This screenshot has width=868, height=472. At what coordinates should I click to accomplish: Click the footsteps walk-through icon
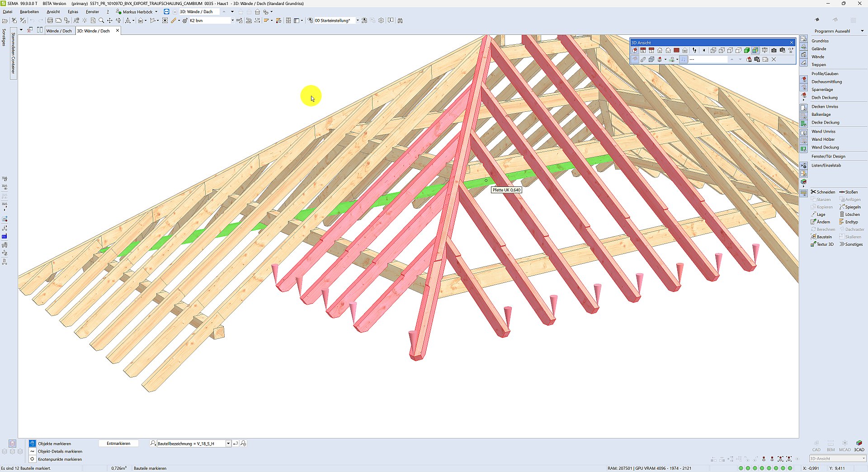(694, 50)
